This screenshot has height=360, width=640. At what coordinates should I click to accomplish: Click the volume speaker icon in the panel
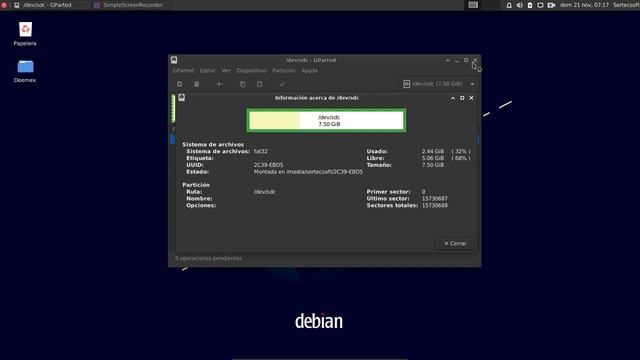click(x=519, y=5)
